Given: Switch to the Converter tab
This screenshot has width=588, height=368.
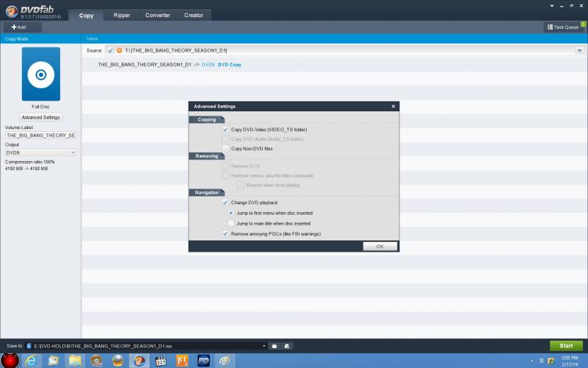Looking at the screenshot, I should click(157, 15).
